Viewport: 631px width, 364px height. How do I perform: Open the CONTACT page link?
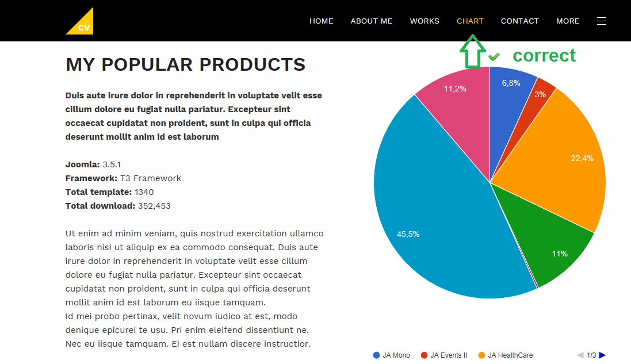(x=520, y=21)
